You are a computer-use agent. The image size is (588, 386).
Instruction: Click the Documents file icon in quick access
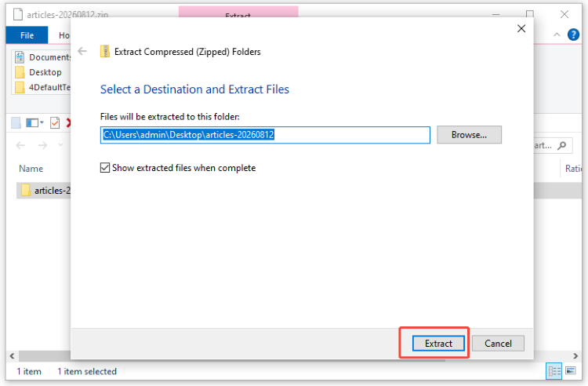tap(20, 57)
